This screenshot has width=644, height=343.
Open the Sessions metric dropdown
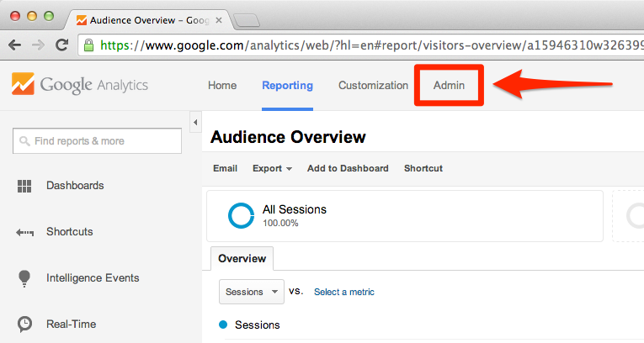pyautogui.click(x=252, y=292)
